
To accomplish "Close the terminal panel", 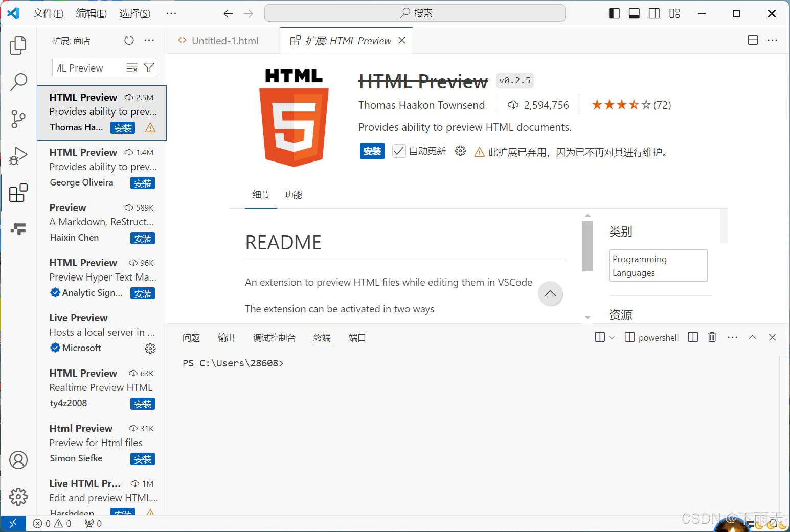I will click(x=773, y=337).
